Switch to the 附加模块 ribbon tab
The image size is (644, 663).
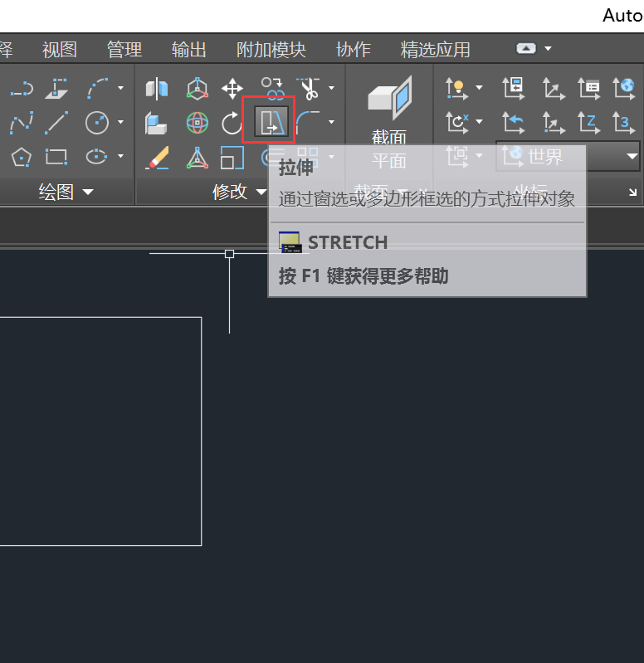[x=271, y=50]
